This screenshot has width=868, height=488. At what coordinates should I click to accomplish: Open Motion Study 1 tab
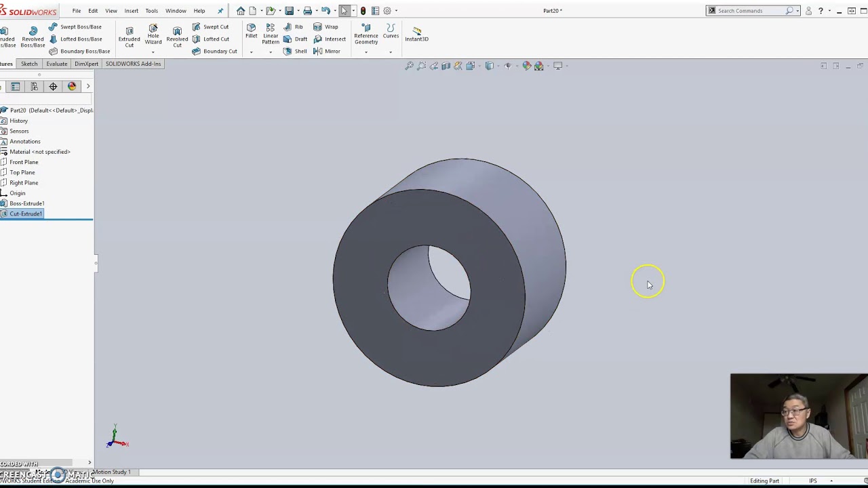111,472
